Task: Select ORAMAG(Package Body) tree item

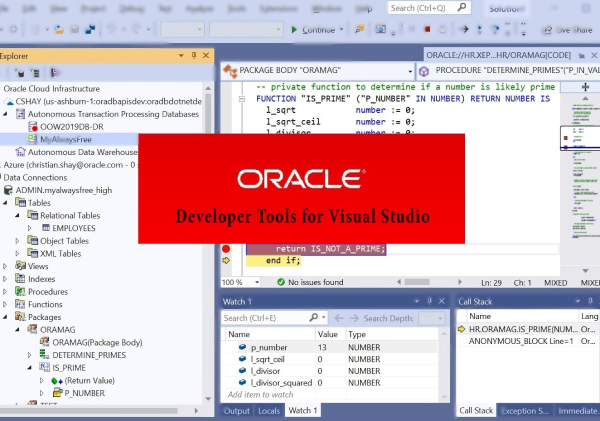Action: point(97,342)
